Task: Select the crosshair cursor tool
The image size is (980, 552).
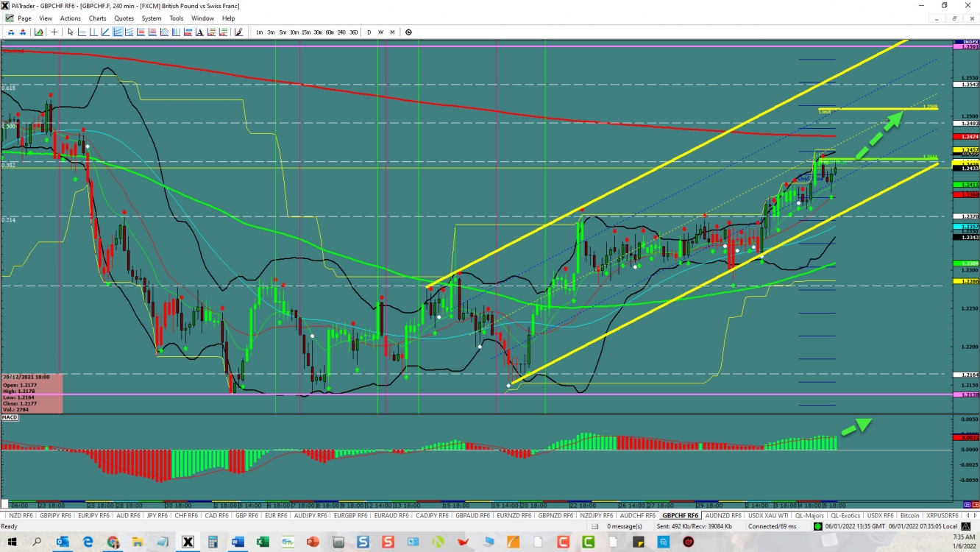Action: pyautogui.click(x=54, y=32)
